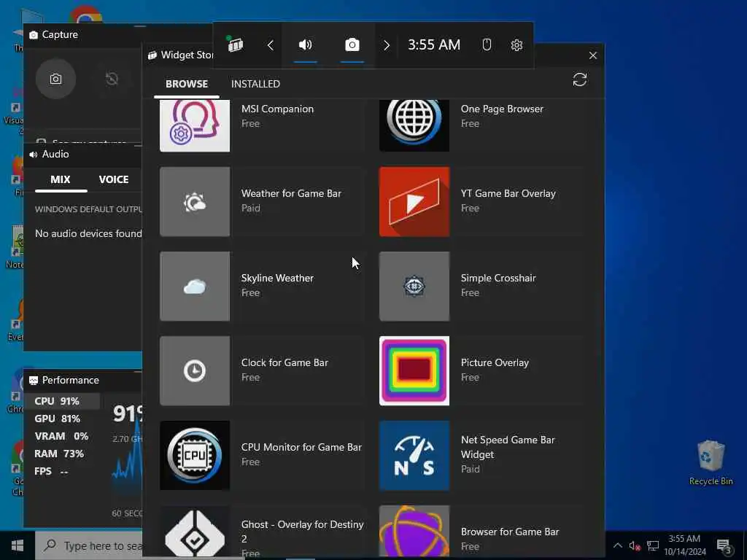The image size is (747, 560).
Task: Switch to the BROWSE tab
Action: pyautogui.click(x=187, y=84)
